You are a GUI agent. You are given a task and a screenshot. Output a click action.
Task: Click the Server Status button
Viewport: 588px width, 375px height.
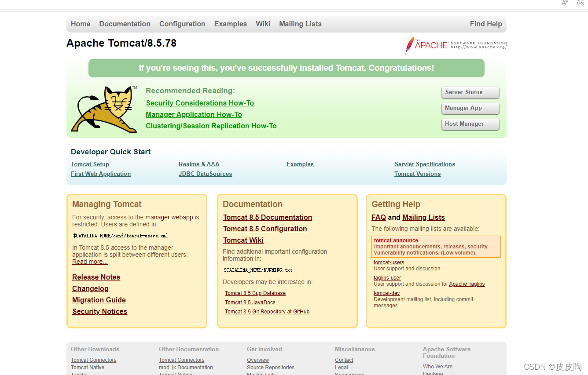[x=470, y=92]
